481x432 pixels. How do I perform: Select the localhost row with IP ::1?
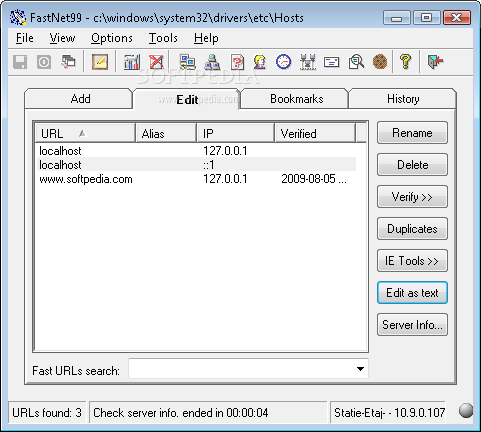click(x=196, y=165)
